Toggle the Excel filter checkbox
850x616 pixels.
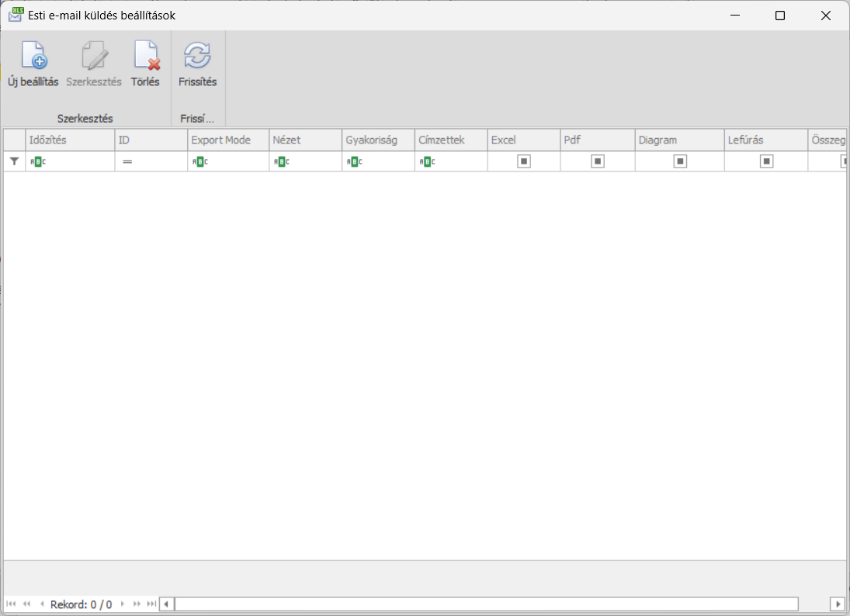[x=524, y=161]
